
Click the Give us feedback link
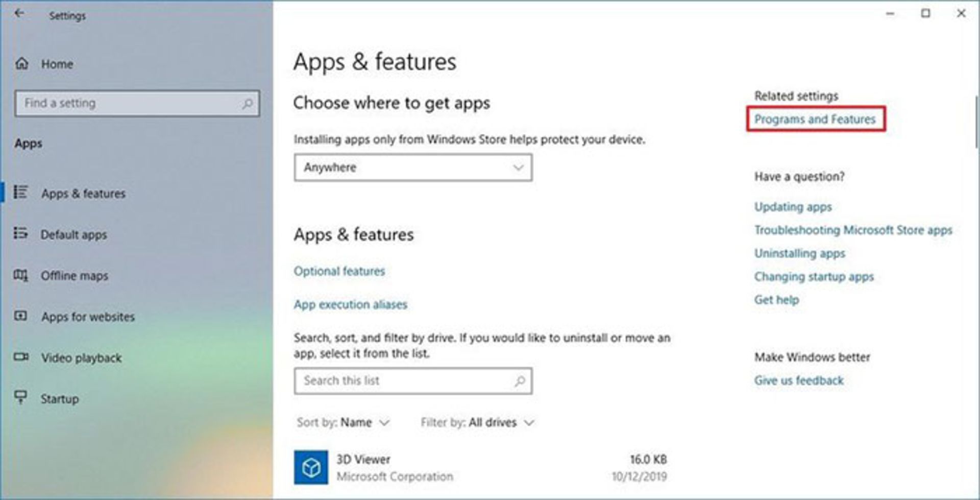coord(799,380)
